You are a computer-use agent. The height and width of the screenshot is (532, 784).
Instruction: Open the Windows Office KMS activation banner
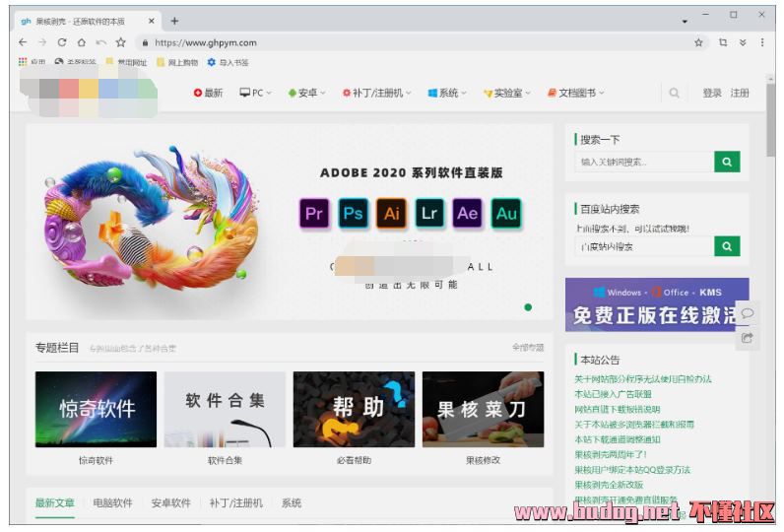click(x=657, y=304)
